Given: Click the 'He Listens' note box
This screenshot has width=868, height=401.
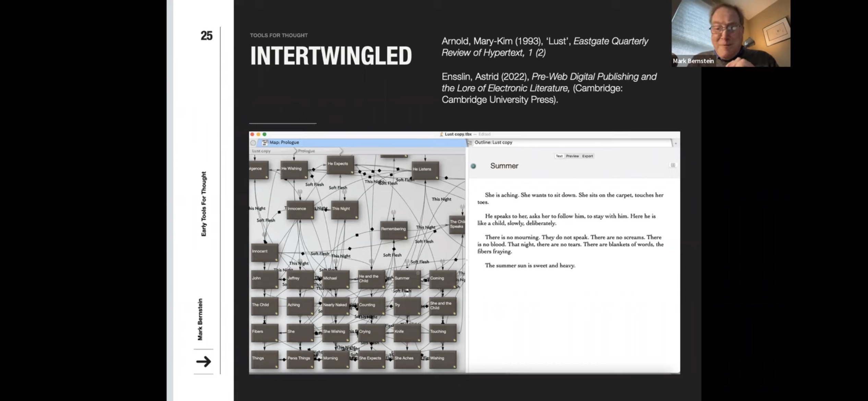Looking at the screenshot, I should coord(425,170).
